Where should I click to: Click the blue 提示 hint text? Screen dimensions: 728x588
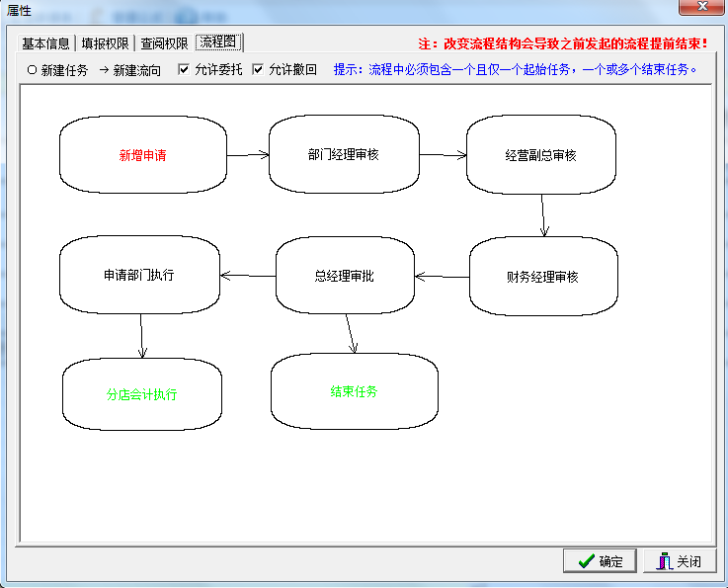coord(516,69)
